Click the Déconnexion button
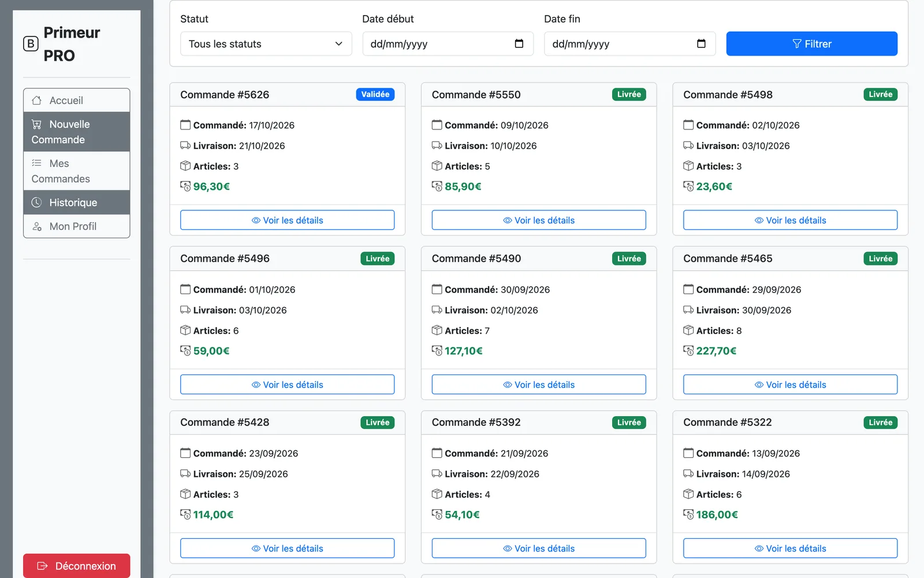Screen dimensions: 924x578 tap(76, 566)
